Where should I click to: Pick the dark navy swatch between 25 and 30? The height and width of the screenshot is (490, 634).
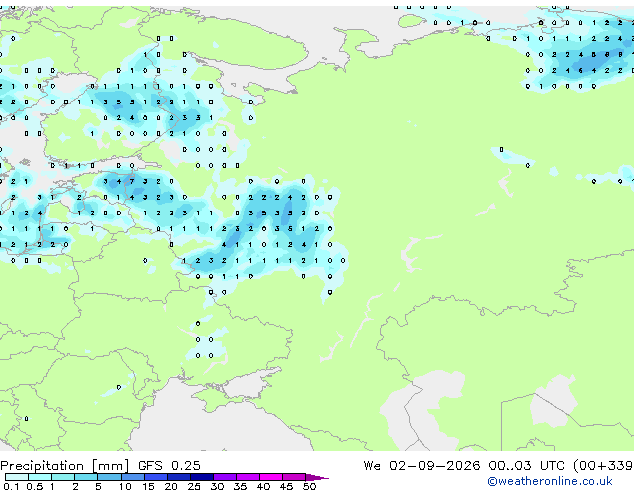[201, 477]
